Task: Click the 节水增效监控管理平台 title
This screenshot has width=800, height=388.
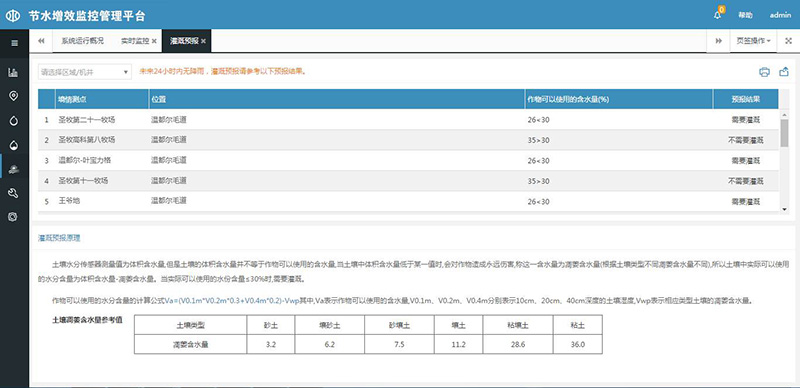Action: point(87,15)
